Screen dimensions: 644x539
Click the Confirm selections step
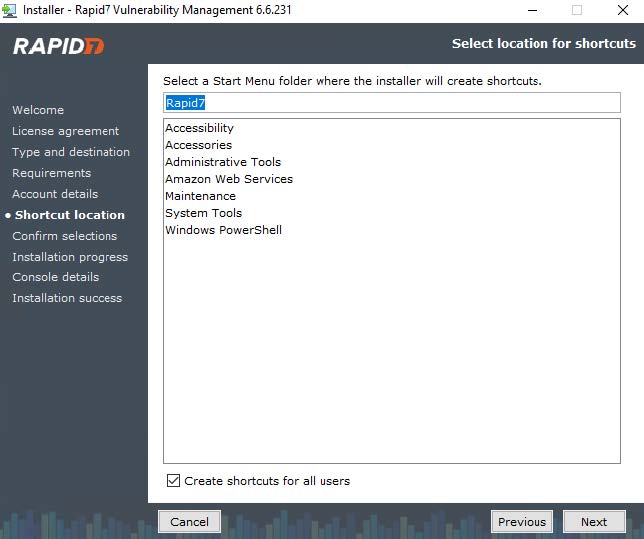pos(64,236)
